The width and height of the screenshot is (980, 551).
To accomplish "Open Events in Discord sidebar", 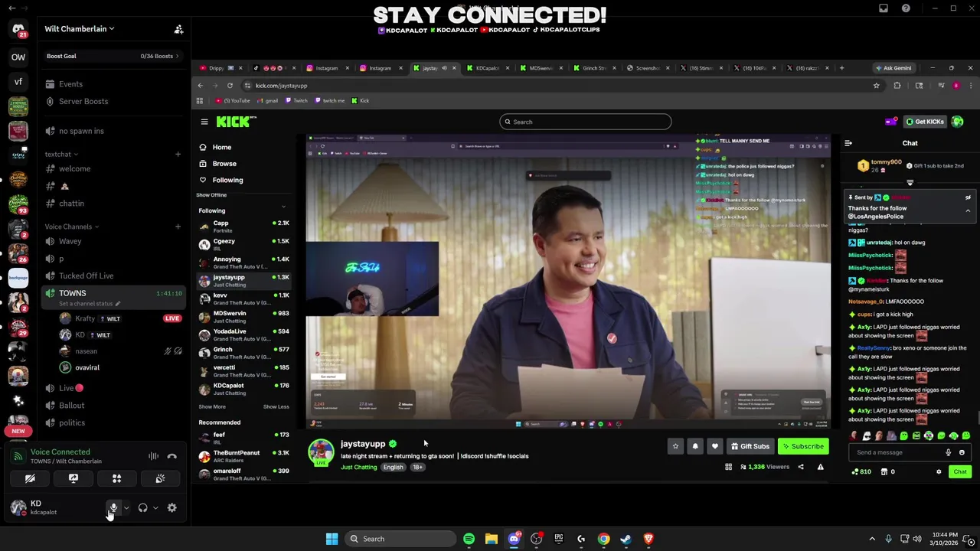I will coord(70,84).
